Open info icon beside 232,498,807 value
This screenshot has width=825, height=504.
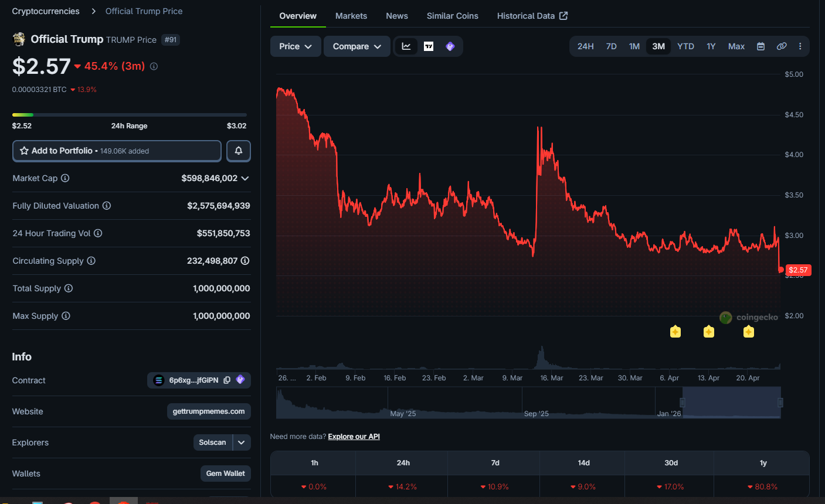pyautogui.click(x=245, y=261)
